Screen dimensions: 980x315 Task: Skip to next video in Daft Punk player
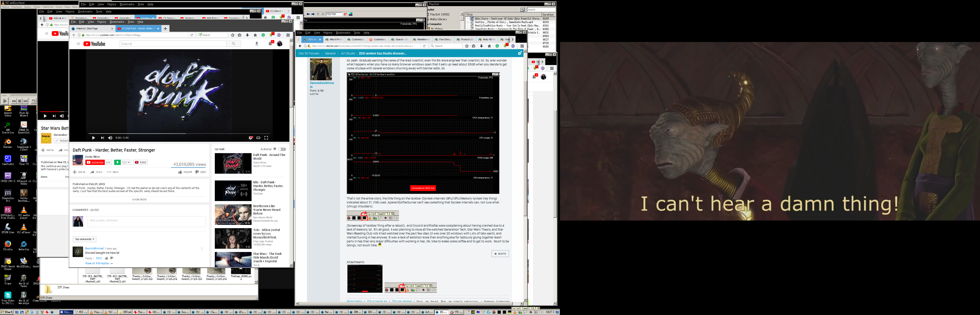point(102,138)
